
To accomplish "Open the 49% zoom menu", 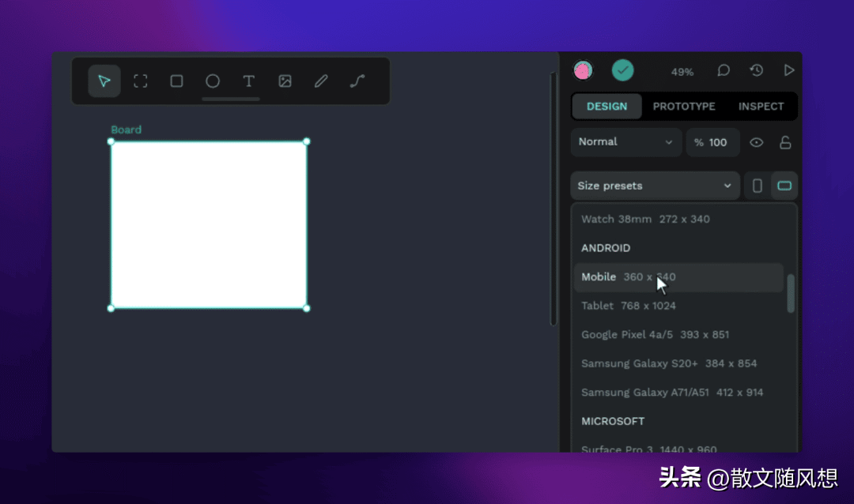I will tap(682, 72).
